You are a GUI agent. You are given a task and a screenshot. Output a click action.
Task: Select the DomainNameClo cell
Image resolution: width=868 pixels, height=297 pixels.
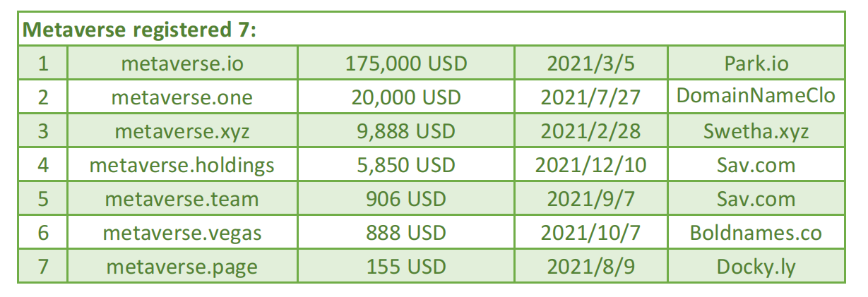[x=756, y=97]
